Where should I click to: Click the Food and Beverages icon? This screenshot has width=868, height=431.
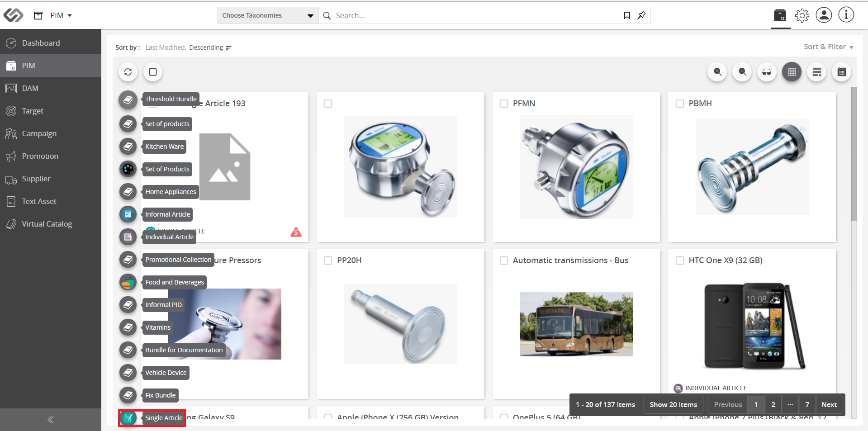pos(128,282)
